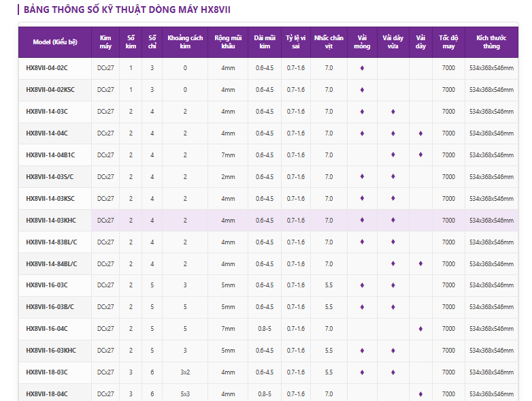Click the Kim máy column header

coord(105,42)
